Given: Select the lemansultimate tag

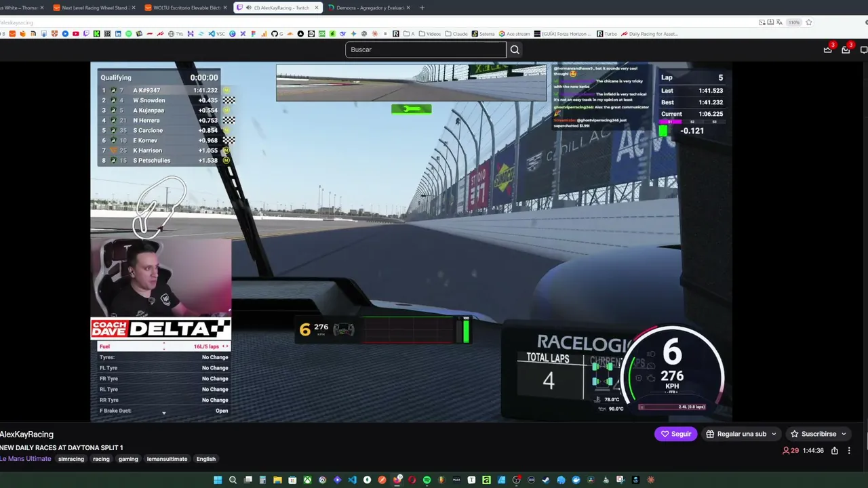Looking at the screenshot, I should pyautogui.click(x=167, y=459).
